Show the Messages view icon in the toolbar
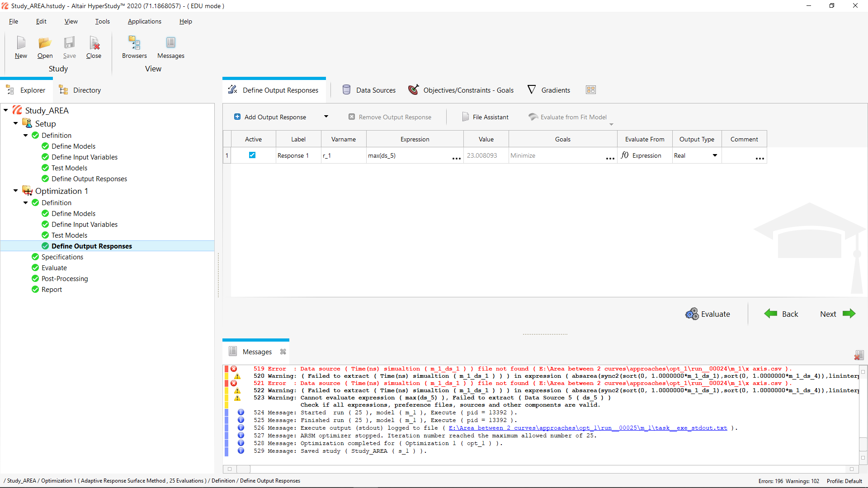 click(x=171, y=43)
